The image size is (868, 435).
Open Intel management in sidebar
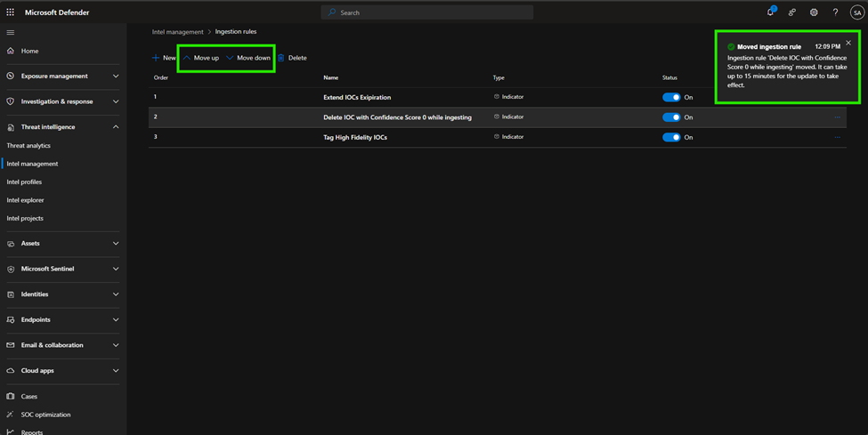pos(32,164)
